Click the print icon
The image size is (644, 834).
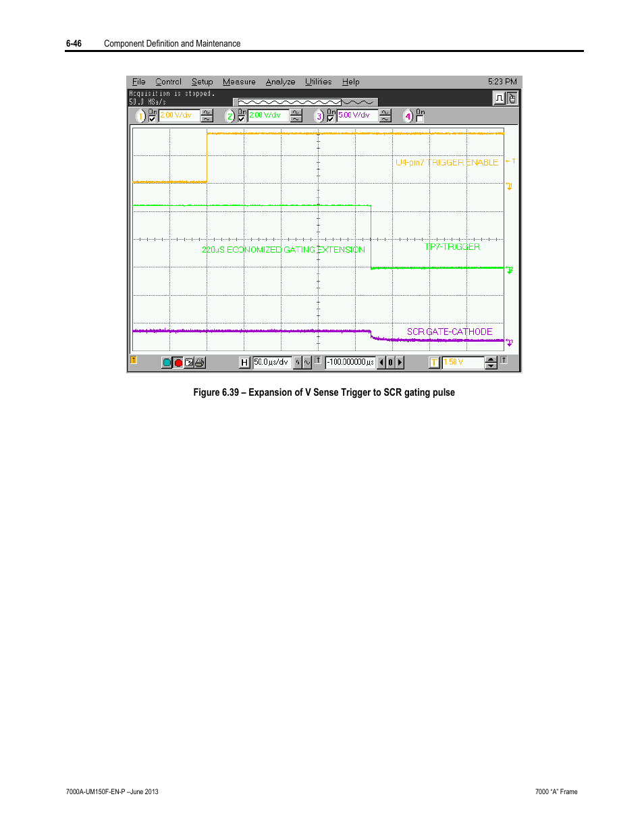[x=200, y=363]
